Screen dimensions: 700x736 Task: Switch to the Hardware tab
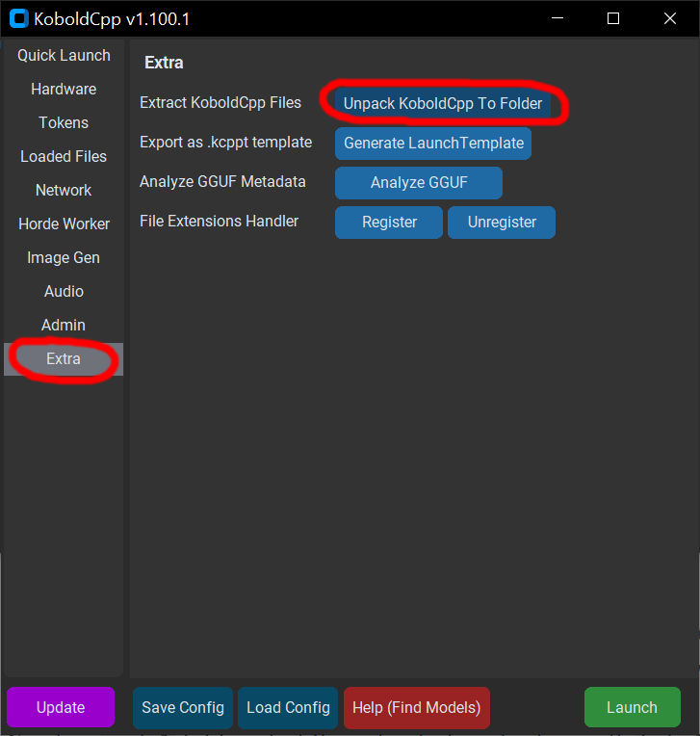click(x=64, y=90)
